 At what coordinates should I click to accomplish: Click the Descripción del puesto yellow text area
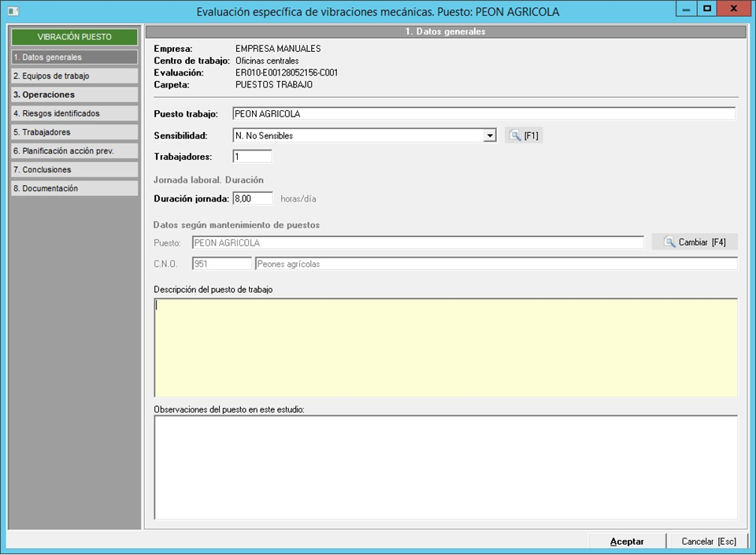point(446,347)
